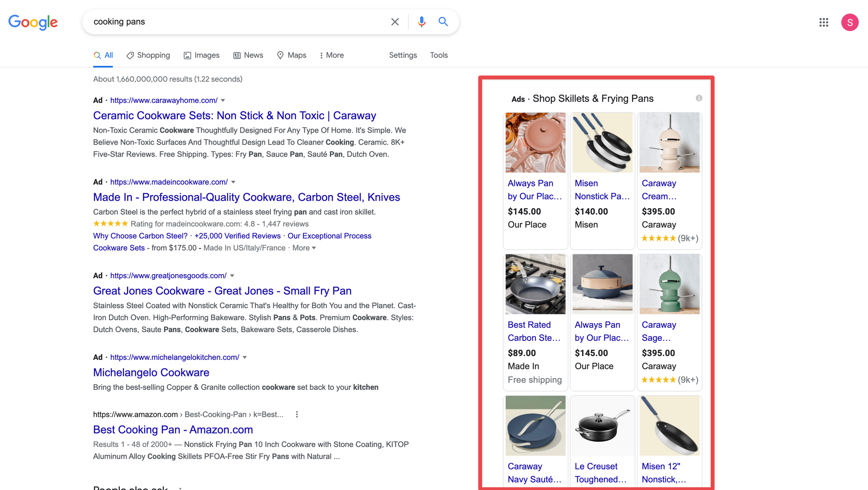Image resolution: width=868 pixels, height=490 pixels.
Task: Open the account avatar with letter S
Action: [x=849, y=22]
